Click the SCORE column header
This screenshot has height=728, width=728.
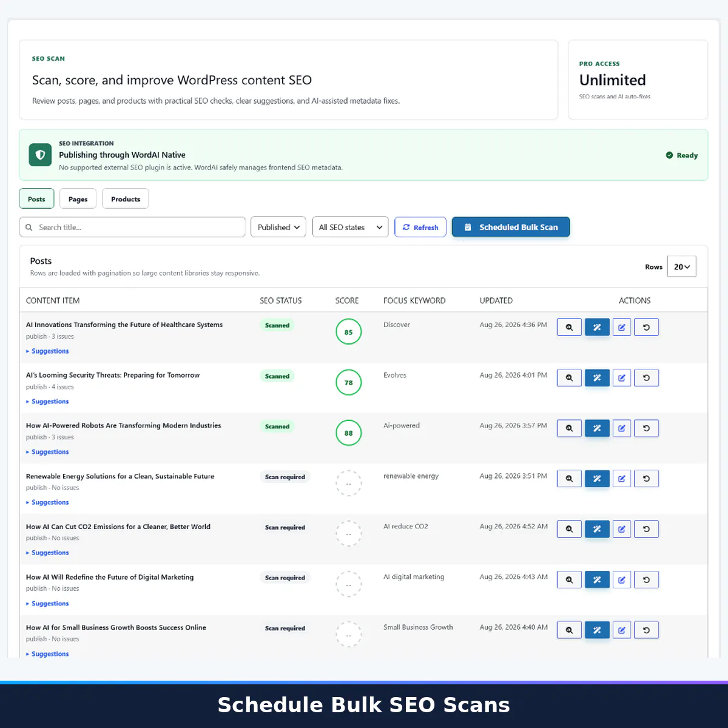coord(347,300)
